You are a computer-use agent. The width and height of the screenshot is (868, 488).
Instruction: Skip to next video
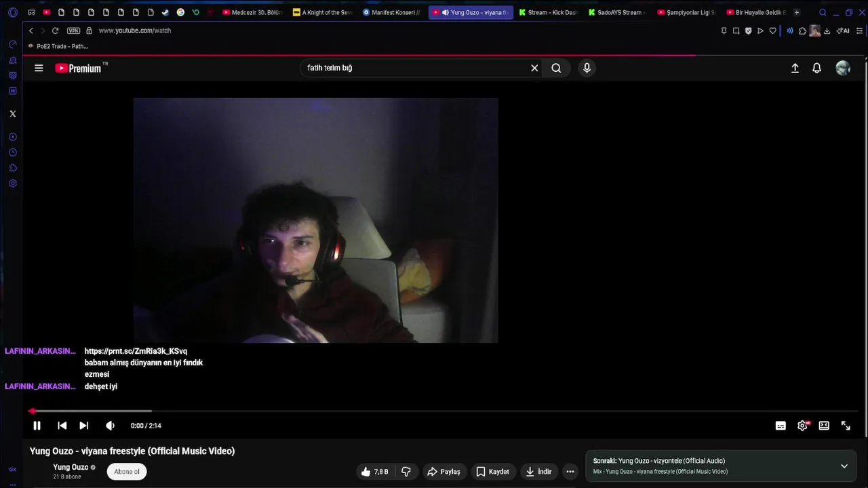click(84, 426)
